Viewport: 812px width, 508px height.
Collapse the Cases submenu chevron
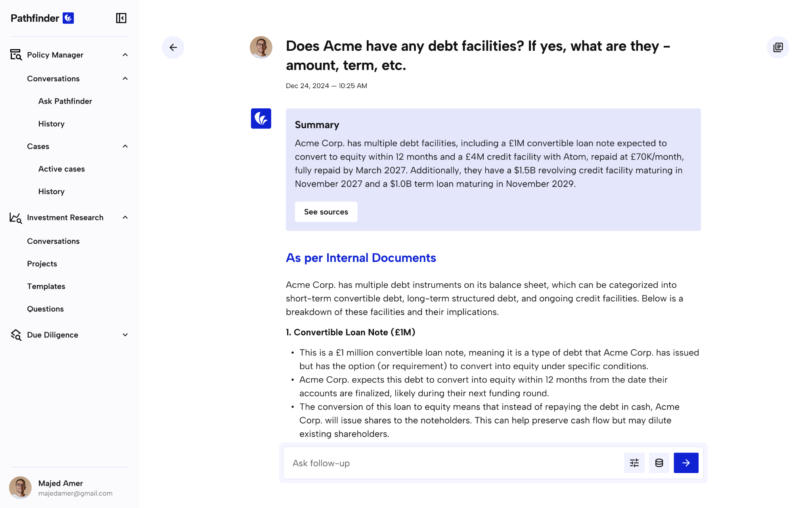coord(125,146)
